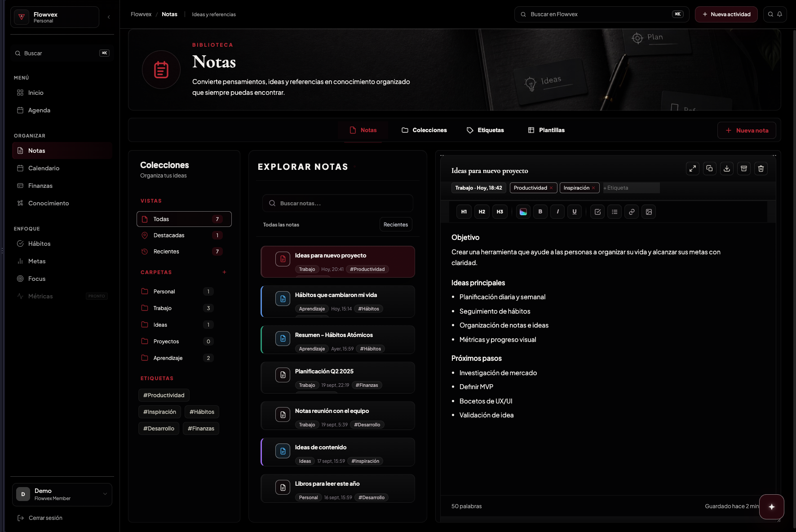796x532 pixels.
Task: Open the Recientes sort dropdown
Action: point(396,225)
